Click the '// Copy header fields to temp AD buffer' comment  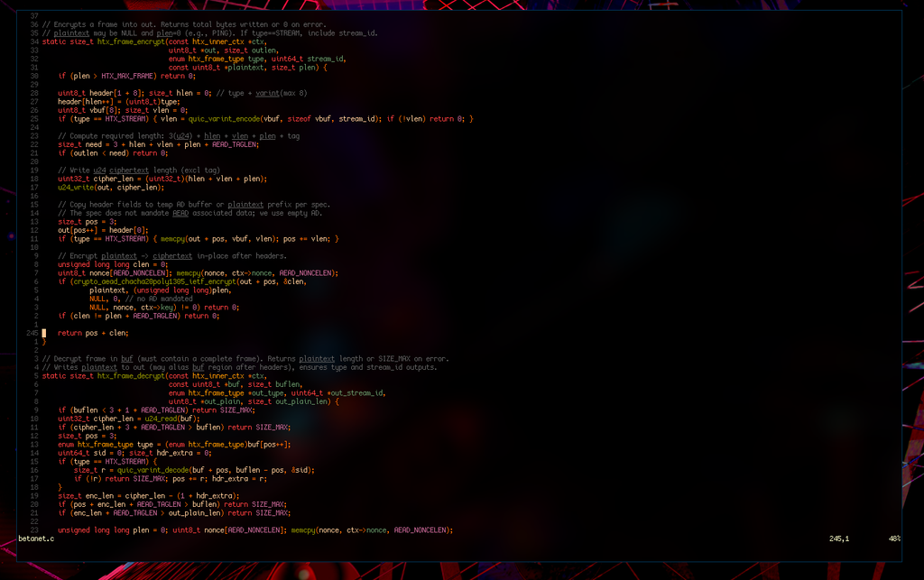point(194,205)
